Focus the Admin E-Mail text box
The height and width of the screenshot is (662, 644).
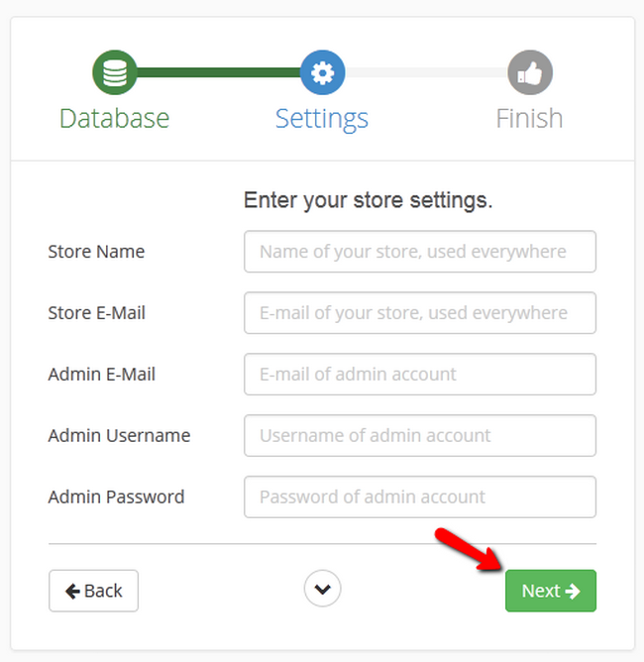point(419,375)
